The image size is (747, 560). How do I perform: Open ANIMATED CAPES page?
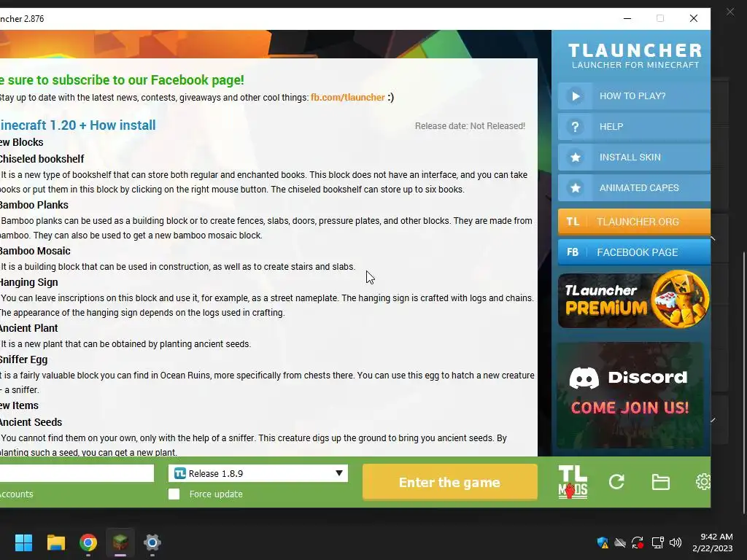tap(634, 187)
